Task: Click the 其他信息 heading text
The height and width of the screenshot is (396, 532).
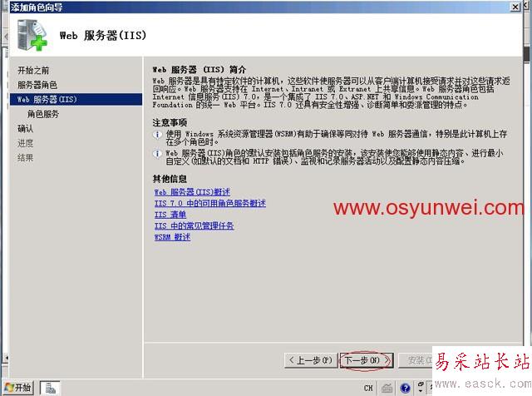Action: [x=170, y=179]
